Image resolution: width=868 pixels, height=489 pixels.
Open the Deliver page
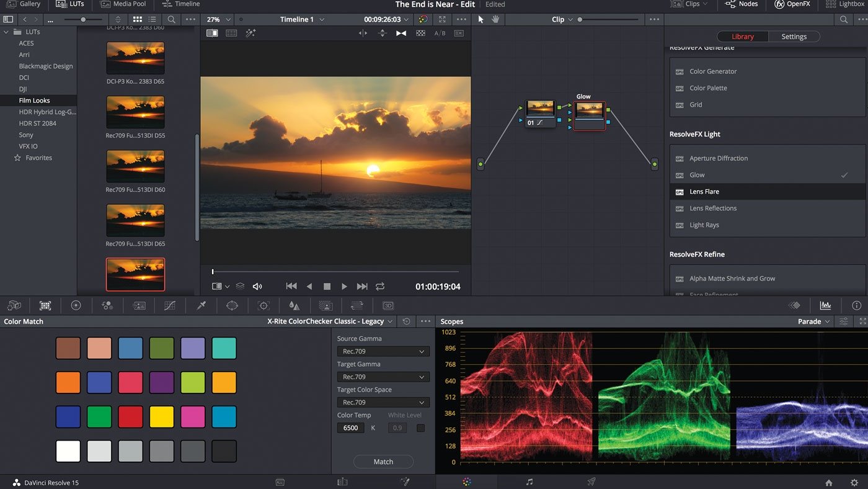click(x=591, y=482)
